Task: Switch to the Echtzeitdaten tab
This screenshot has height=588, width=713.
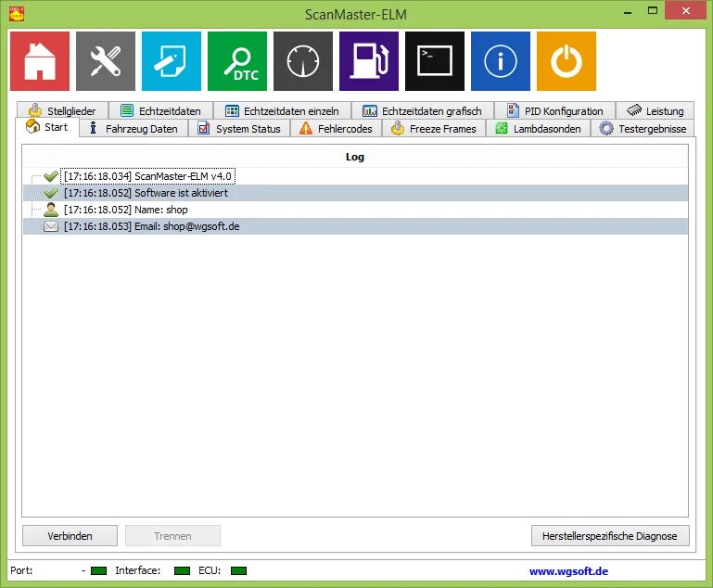Action: pos(160,110)
